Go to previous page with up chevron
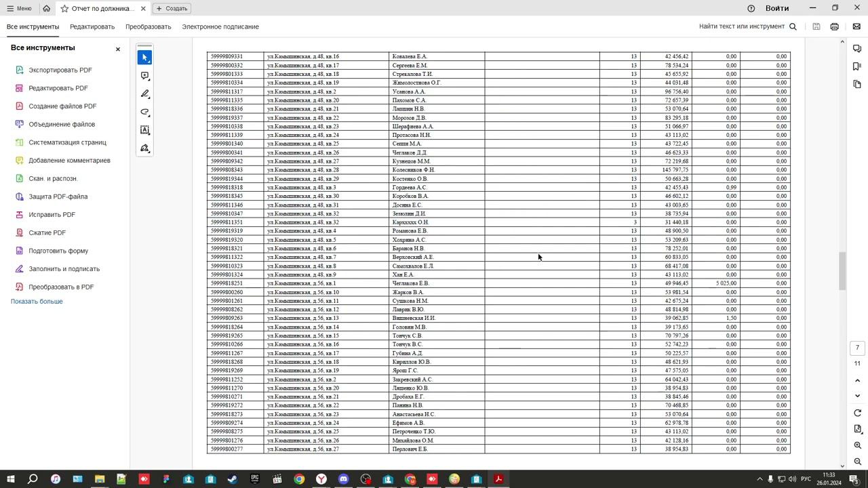Screen dimensions: 868x488 [857, 381]
